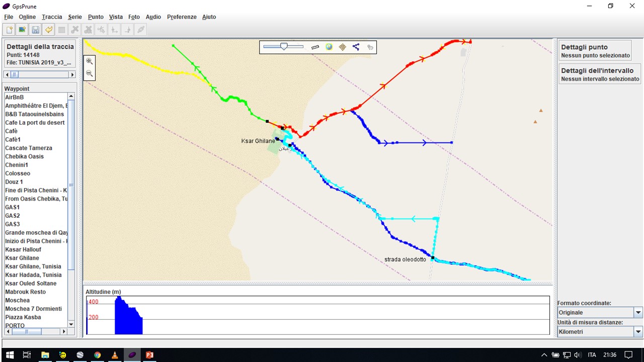The image size is (644, 362).
Task: Open the notification center icon
Action: (x=628, y=354)
